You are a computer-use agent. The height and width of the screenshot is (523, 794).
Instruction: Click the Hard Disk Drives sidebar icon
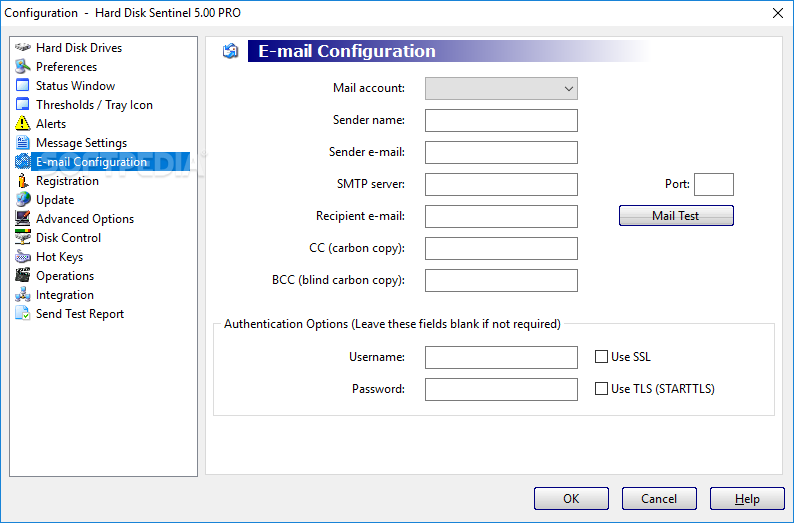pyautogui.click(x=23, y=48)
